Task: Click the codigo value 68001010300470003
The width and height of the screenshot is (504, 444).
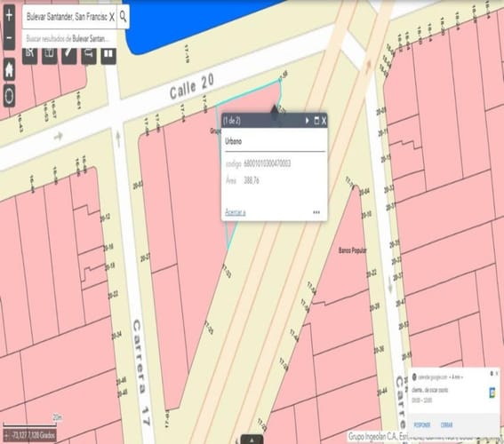Action: (x=267, y=163)
